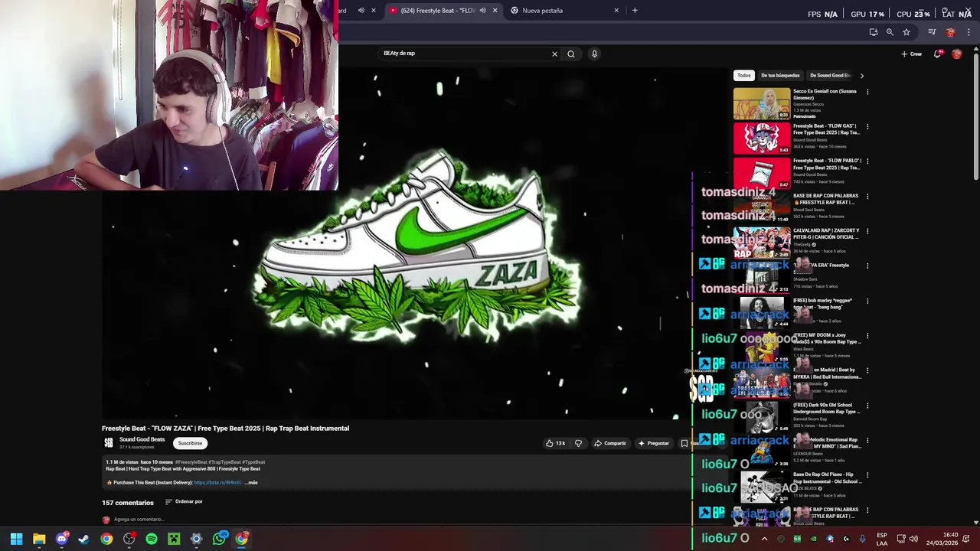Open options menu for CALVALAND RAP video
980x551 pixels.
click(867, 231)
